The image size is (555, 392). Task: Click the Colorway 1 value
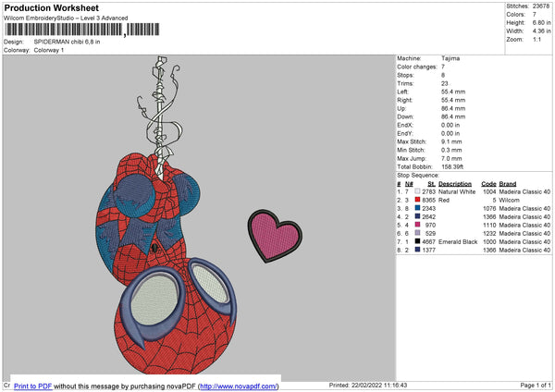49,50
